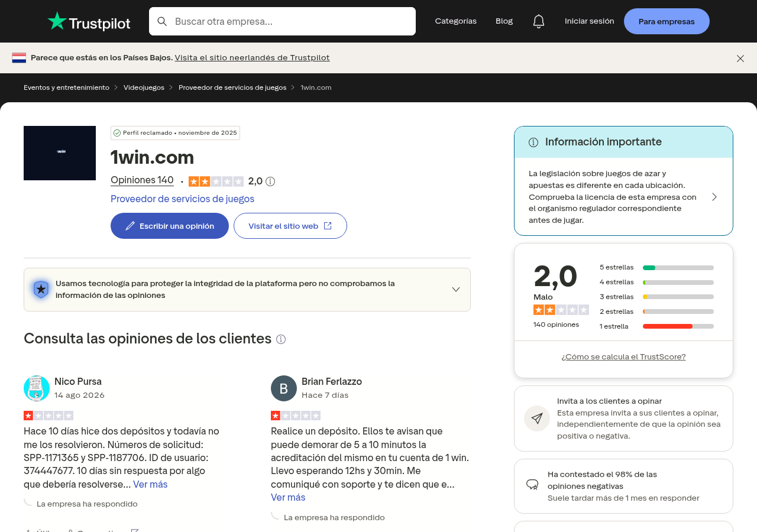Viewport: 757px width, 532px height.
Task: Click the speech bubbles reply icon
Action: [x=532, y=485]
